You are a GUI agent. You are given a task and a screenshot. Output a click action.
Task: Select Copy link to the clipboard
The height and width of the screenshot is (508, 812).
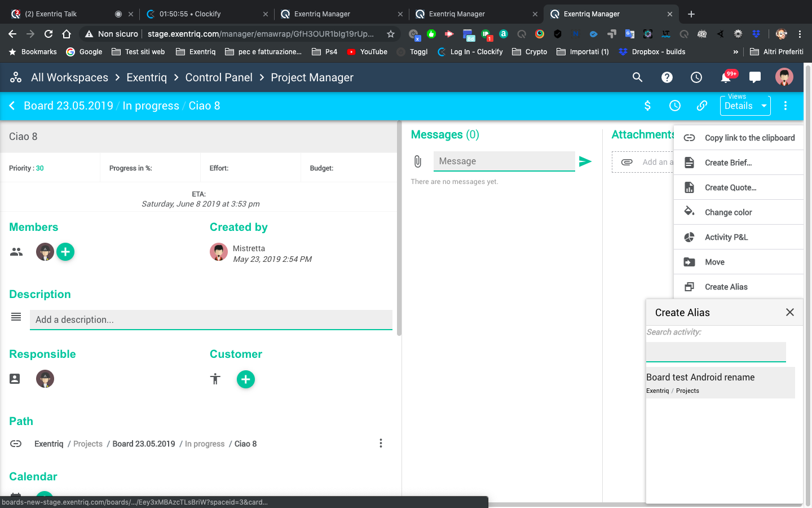point(749,138)
